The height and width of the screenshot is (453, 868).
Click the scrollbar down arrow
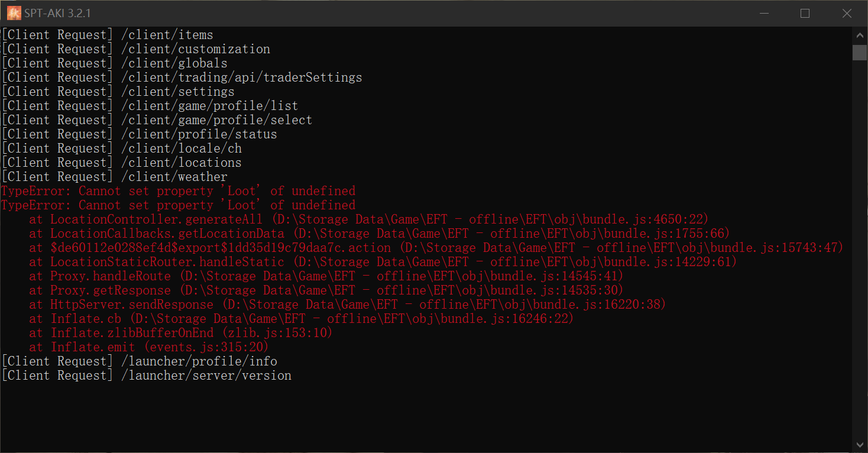click(x=859, y=444)
